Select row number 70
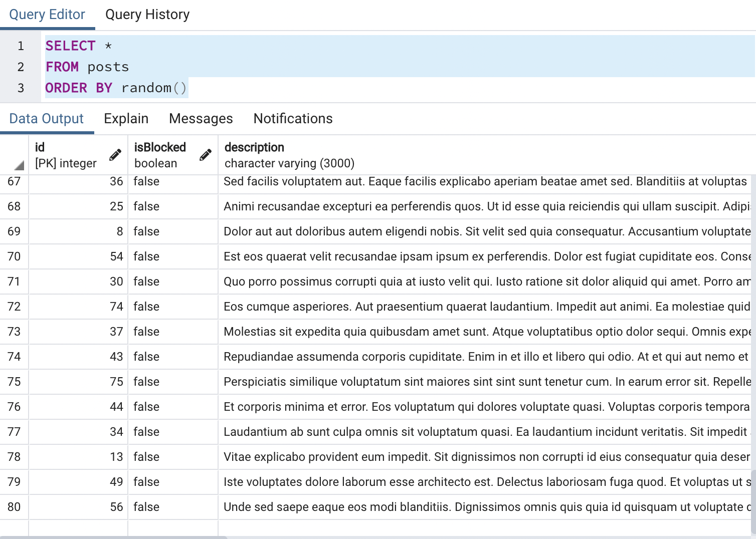Image resolution: width=756 pixels, height=539 pixels. [x=14, y=256]
